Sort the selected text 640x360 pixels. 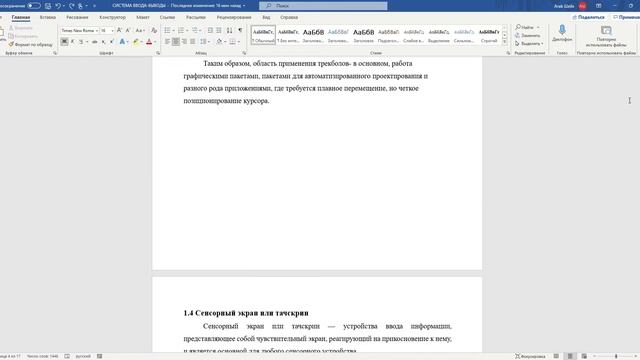point(230,31)
